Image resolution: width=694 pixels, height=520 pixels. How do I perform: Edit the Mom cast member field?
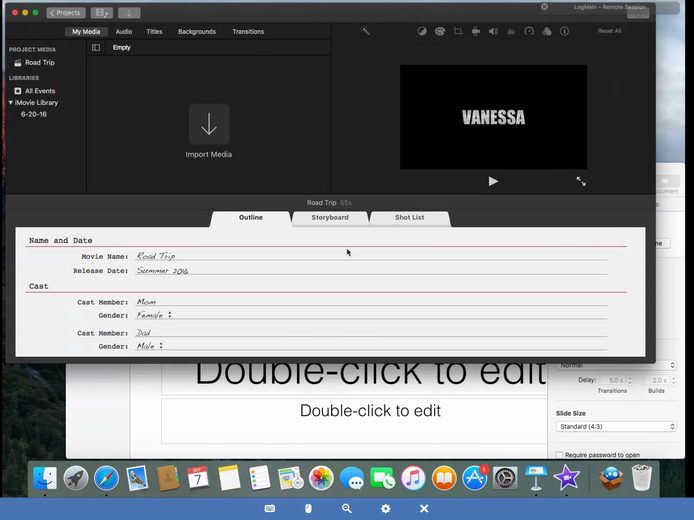(371, 301)
